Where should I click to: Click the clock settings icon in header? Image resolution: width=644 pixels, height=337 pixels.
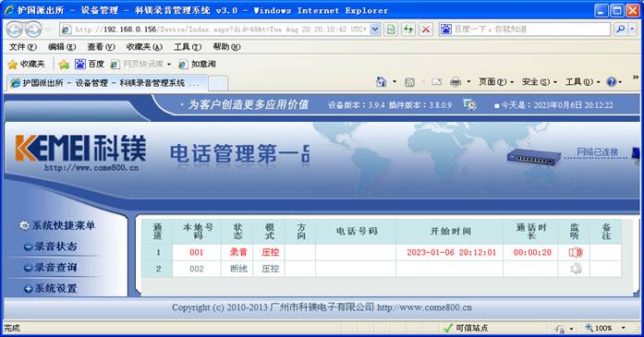[x=470, y=105]
